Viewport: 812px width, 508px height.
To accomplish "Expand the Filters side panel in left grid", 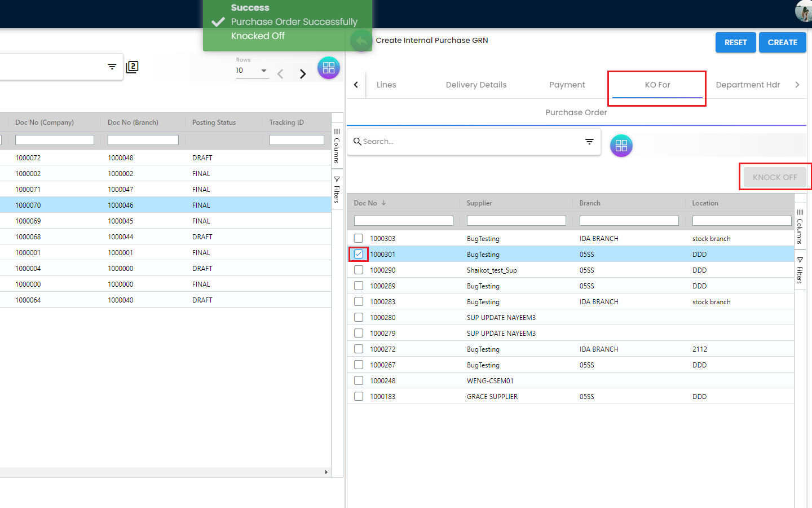I will (x=337, y=190).
